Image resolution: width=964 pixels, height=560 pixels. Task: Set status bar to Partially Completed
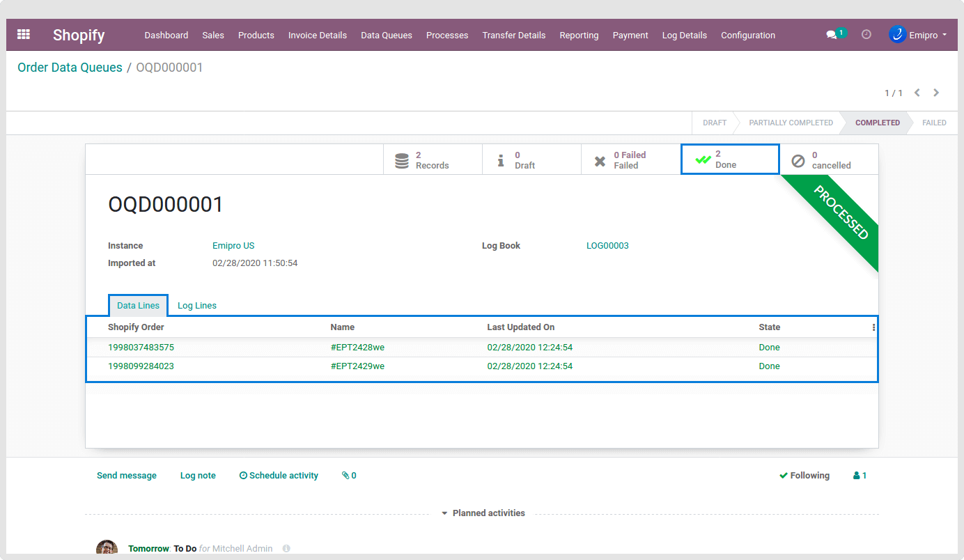791,123
